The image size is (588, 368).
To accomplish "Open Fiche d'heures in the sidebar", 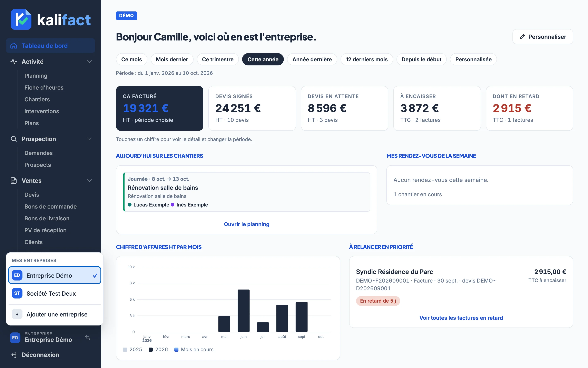I will tap(44, 88).
